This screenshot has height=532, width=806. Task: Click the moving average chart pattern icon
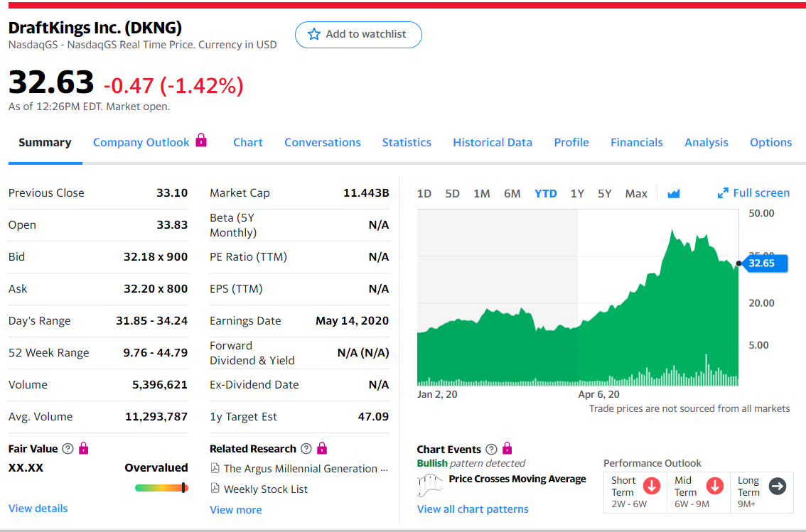click(x=430, y=485)
